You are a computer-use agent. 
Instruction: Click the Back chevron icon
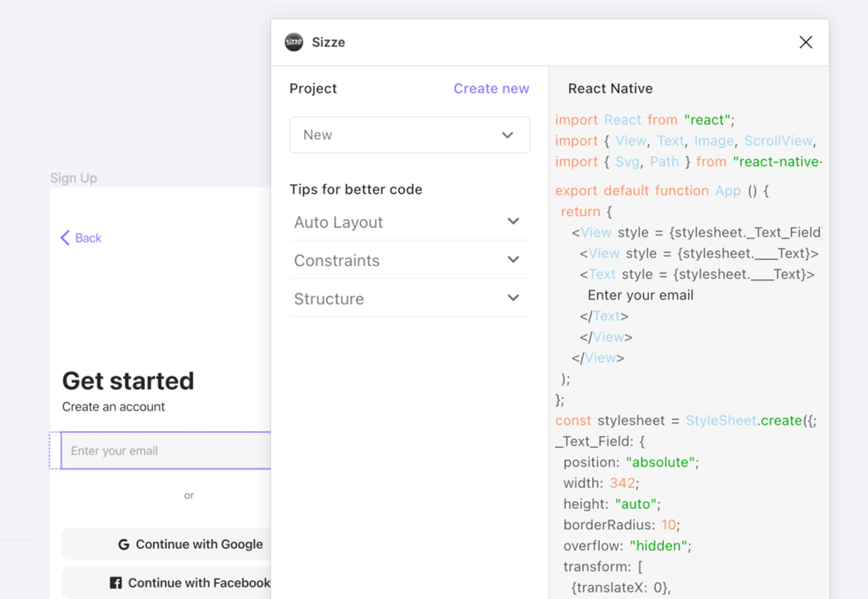click(65, 238)
